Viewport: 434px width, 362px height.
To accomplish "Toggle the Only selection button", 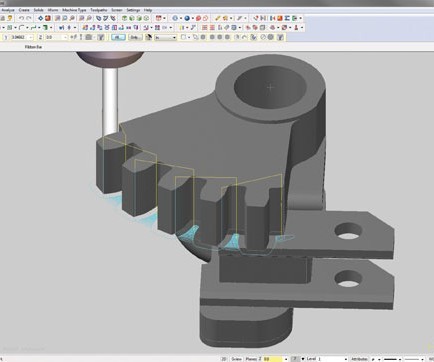I will click(135, 37).
